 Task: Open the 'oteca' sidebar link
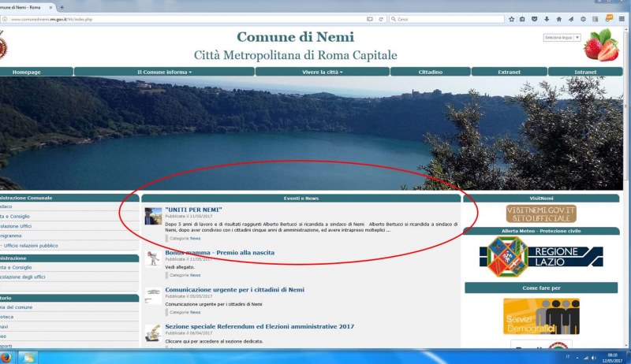pos(7,317)
